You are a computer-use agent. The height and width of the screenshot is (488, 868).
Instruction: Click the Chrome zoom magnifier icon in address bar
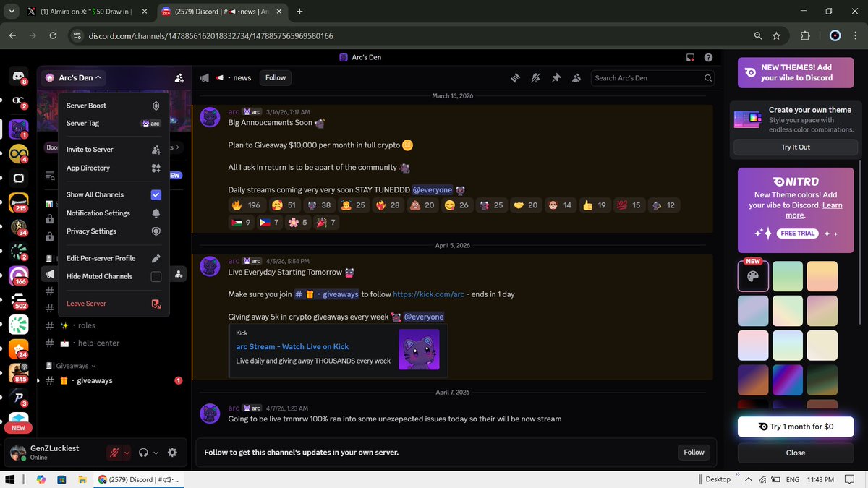pyautogui.click(x=757, y=35)
